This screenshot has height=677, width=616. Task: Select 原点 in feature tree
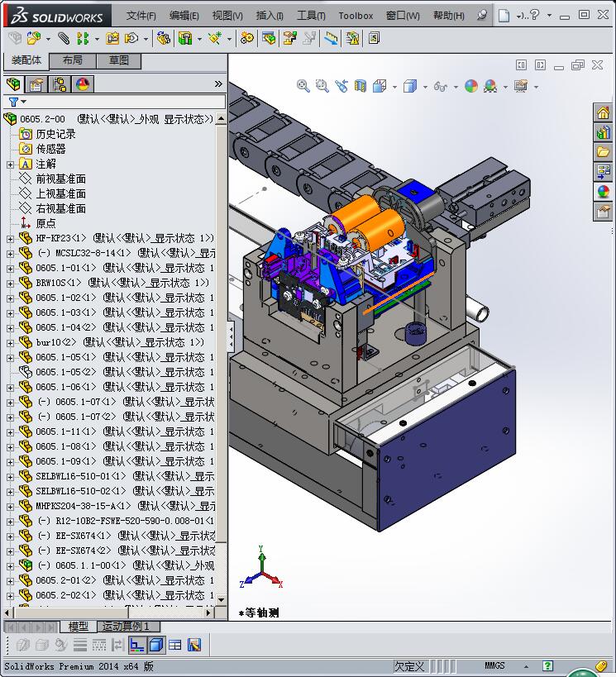tap(45, 224)
